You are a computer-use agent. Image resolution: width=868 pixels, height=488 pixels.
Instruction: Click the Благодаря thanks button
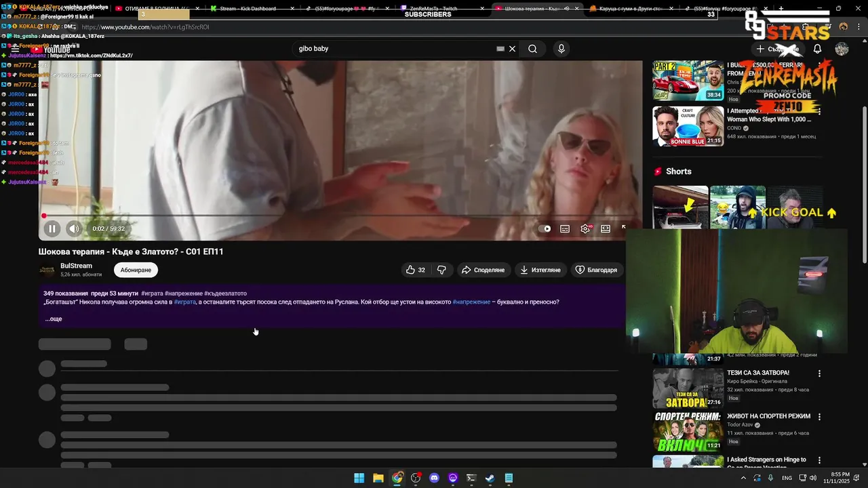596,270
